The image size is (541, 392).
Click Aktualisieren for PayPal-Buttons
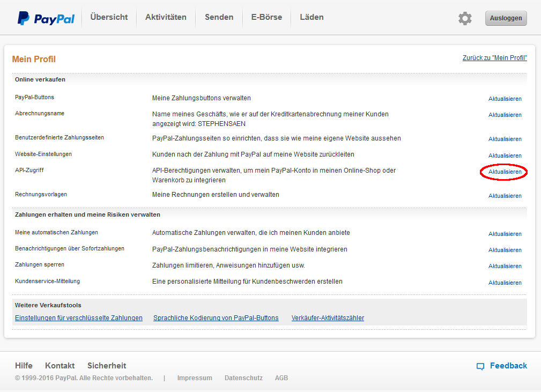pyautogui.click(x=505, y=99)
